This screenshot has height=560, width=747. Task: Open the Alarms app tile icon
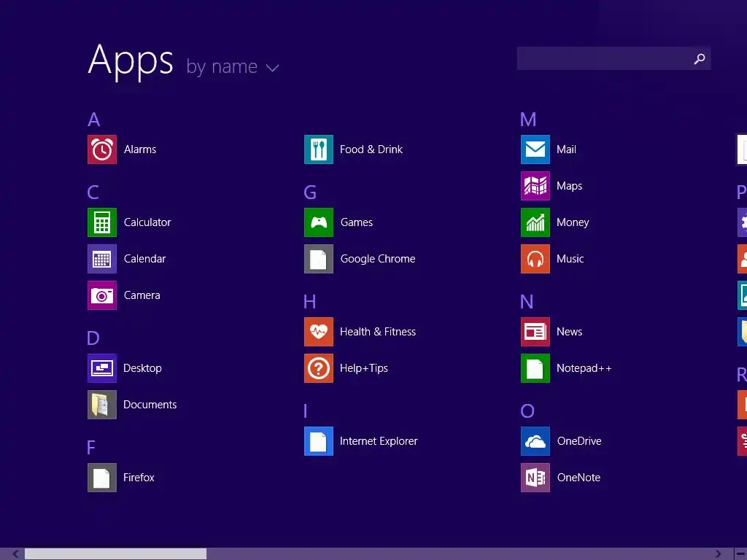102,149
